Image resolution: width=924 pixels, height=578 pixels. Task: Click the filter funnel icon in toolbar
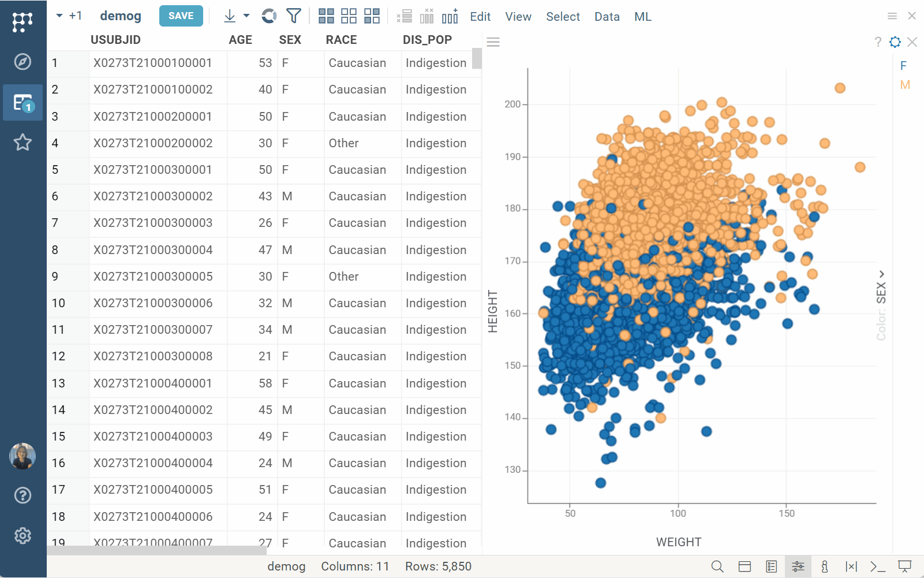tap(294, 16)
